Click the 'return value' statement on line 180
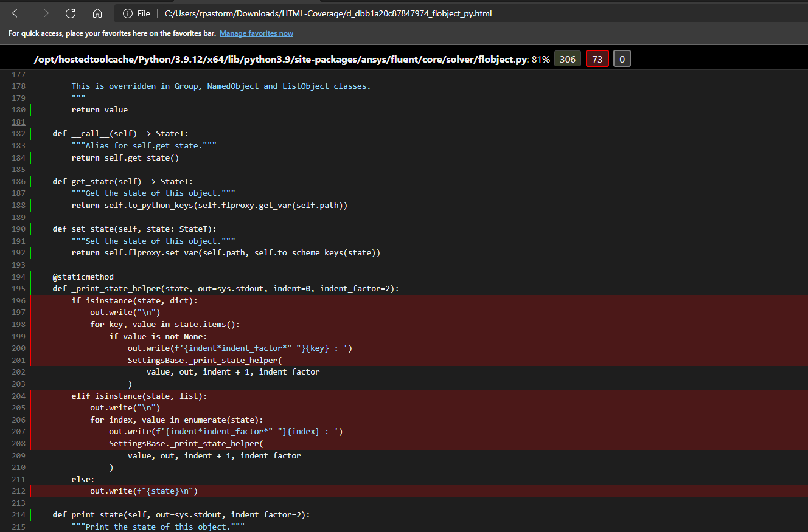The height and width of the screenshot is (532, 808). click(x=99, y=110)
